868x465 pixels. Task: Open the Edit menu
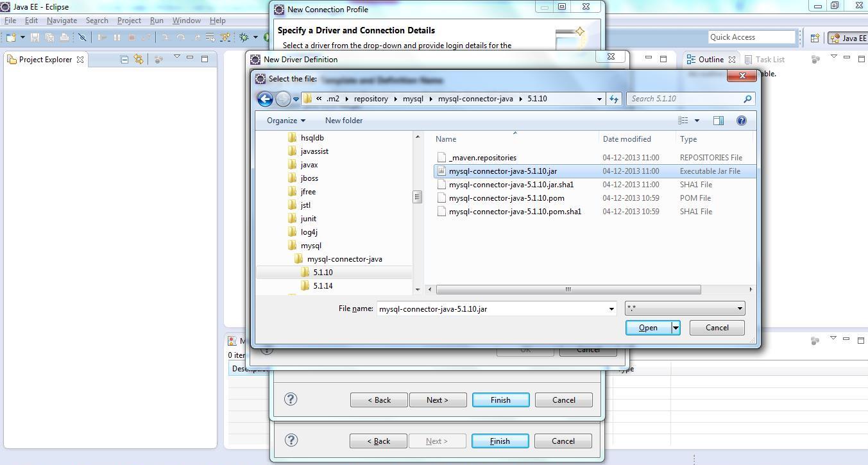click(31, 21)
